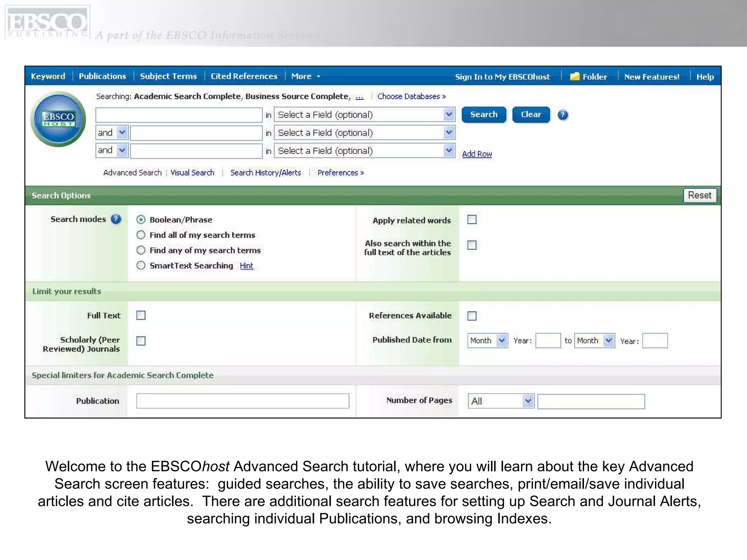Open the Subject Terms tab
The image size is (747, 560).
[x=168, y=77]
